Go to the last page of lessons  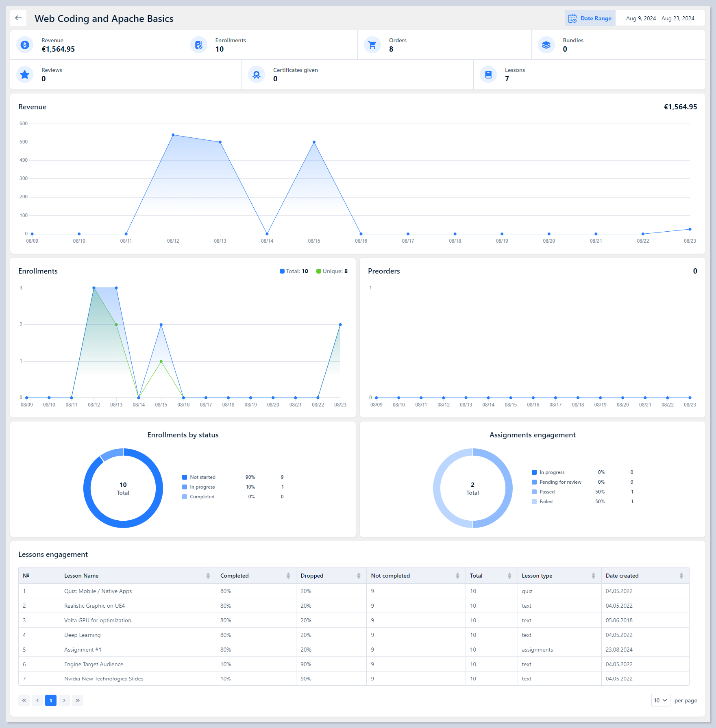[x=78, y=700]
